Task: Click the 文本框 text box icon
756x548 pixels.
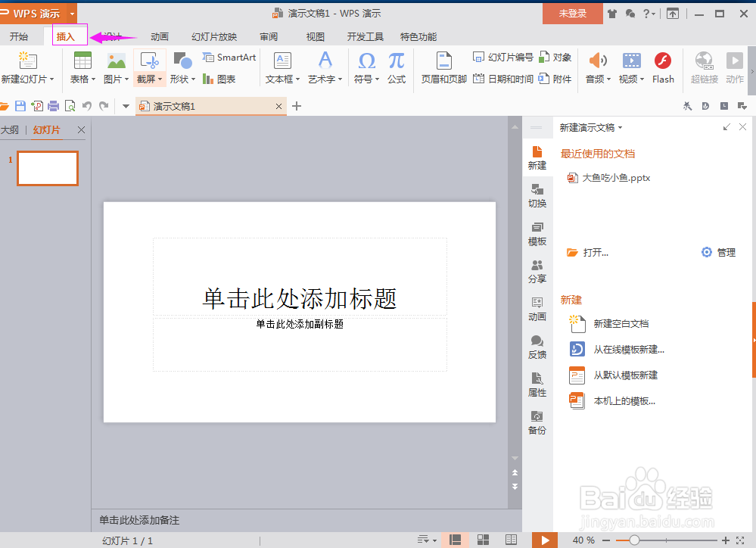Action: pos(282,61)
